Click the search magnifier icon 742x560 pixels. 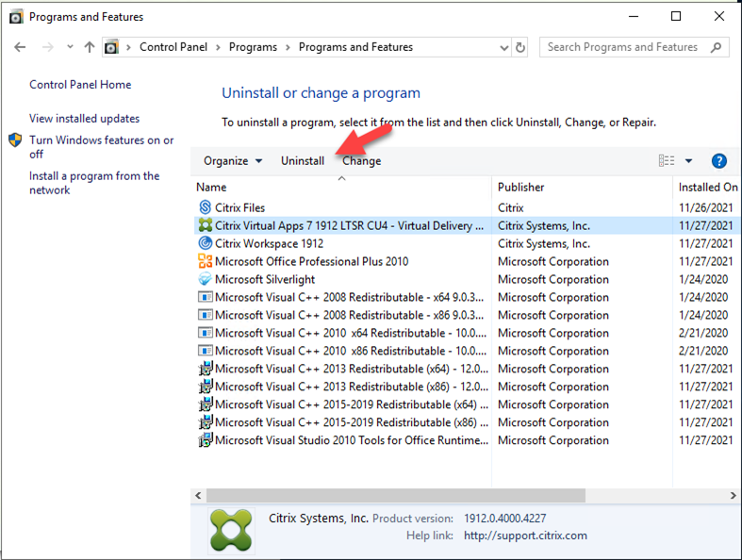click(x=716, y=47)
